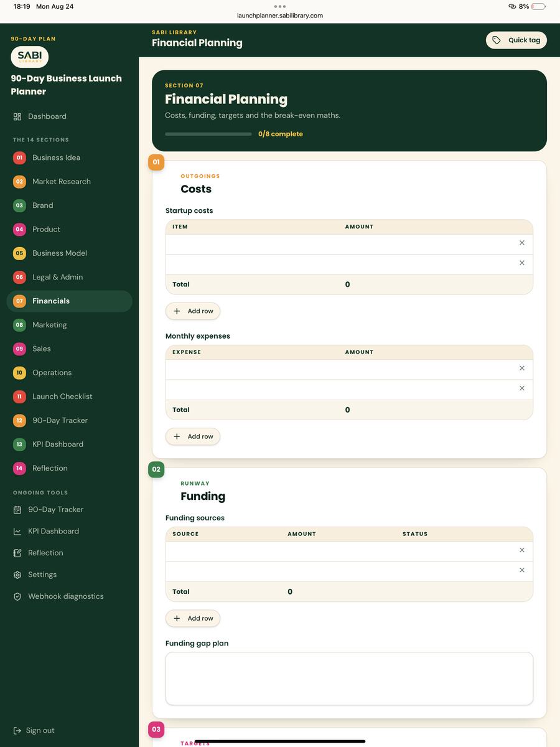Click the pink 03 Targets card badge

pyautogui.click(x=156, y=730)
